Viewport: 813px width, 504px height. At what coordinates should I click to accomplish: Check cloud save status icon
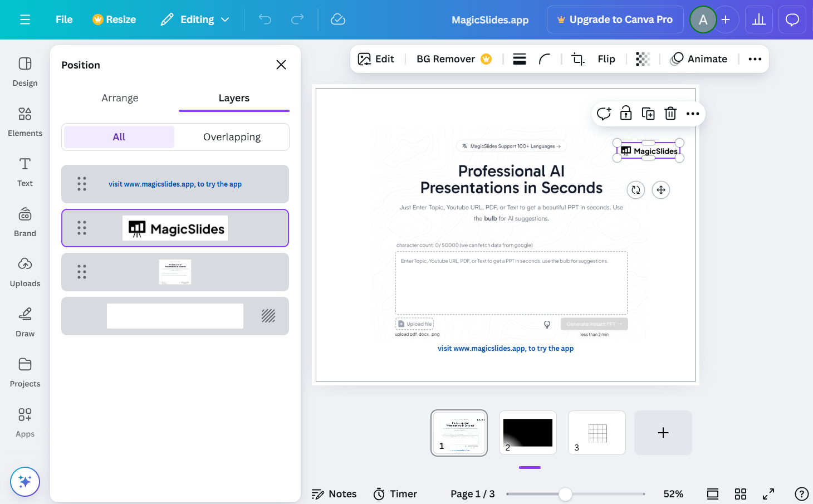(x=338, y=19)
